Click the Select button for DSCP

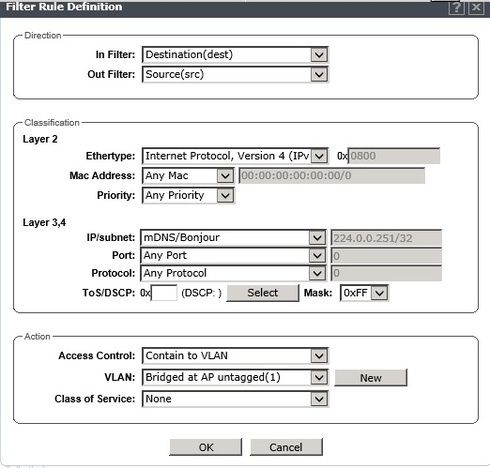(x=263, y=293)
